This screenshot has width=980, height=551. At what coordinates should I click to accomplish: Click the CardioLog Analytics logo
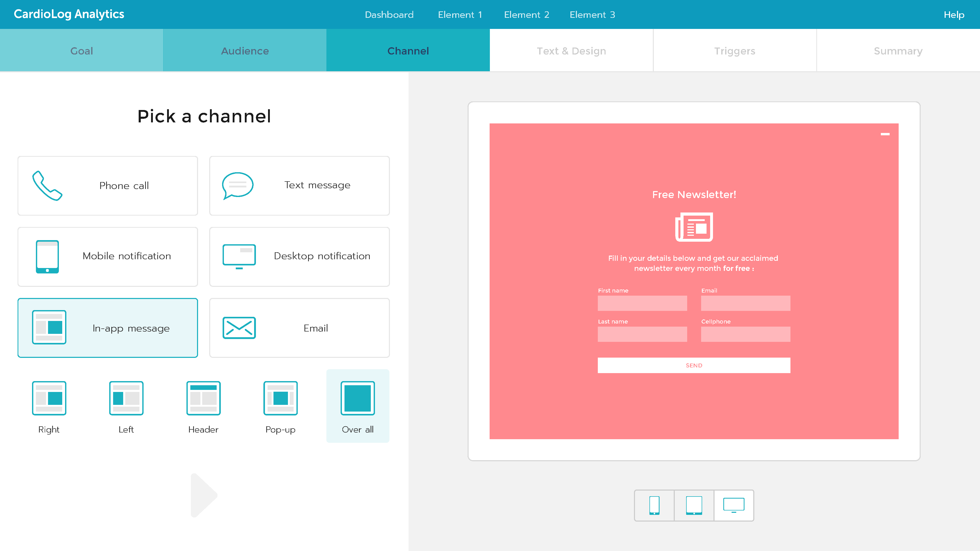[x=69, y=14]
